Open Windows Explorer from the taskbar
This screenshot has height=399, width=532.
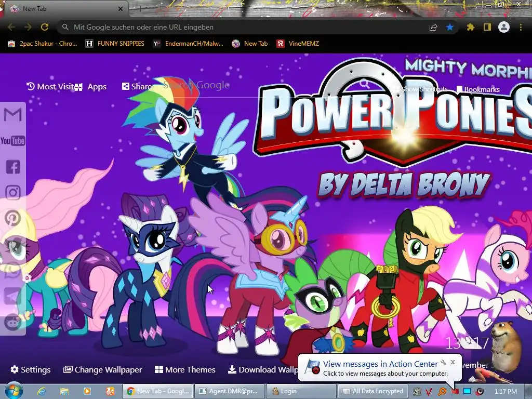[x=64, y=391]
